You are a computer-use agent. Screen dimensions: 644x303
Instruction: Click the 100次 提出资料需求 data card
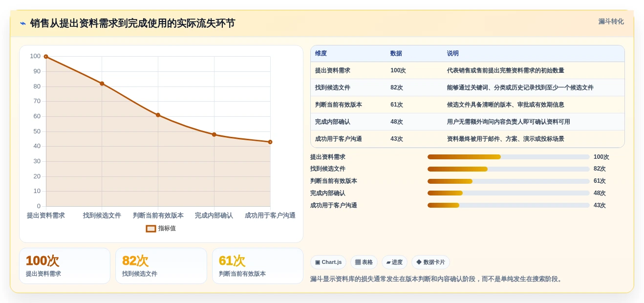64,266
